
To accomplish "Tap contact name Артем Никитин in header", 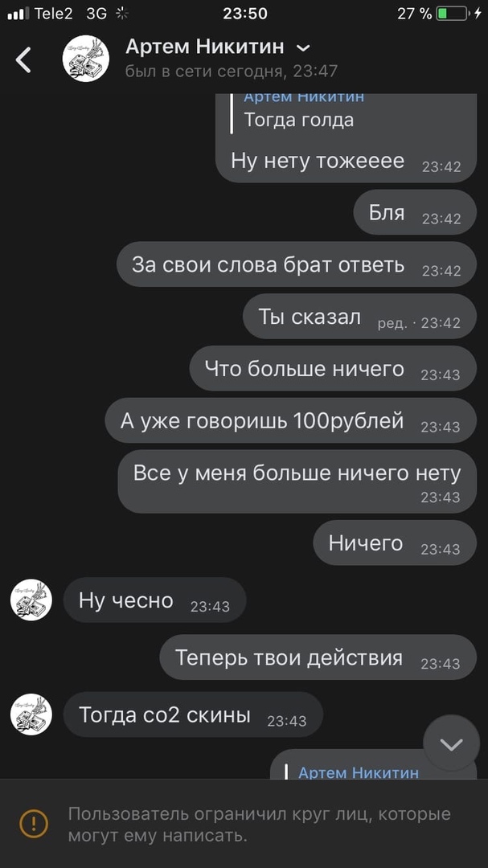I will click(204, 47).
